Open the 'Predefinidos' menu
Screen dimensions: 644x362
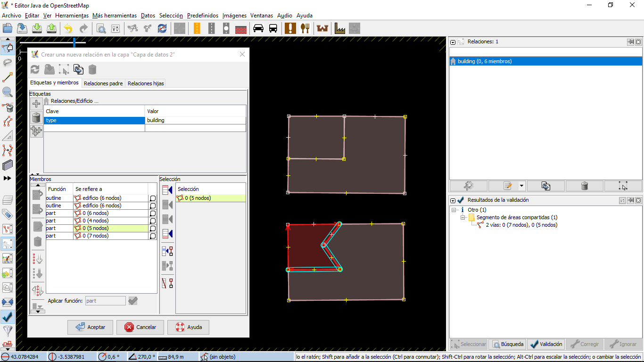202,16
